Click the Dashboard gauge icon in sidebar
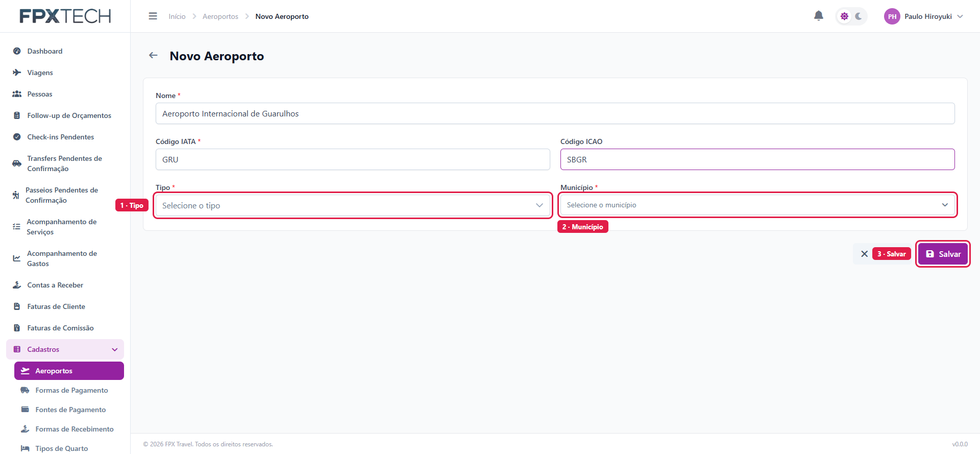The image size is (980, 454). pos(17,51)
